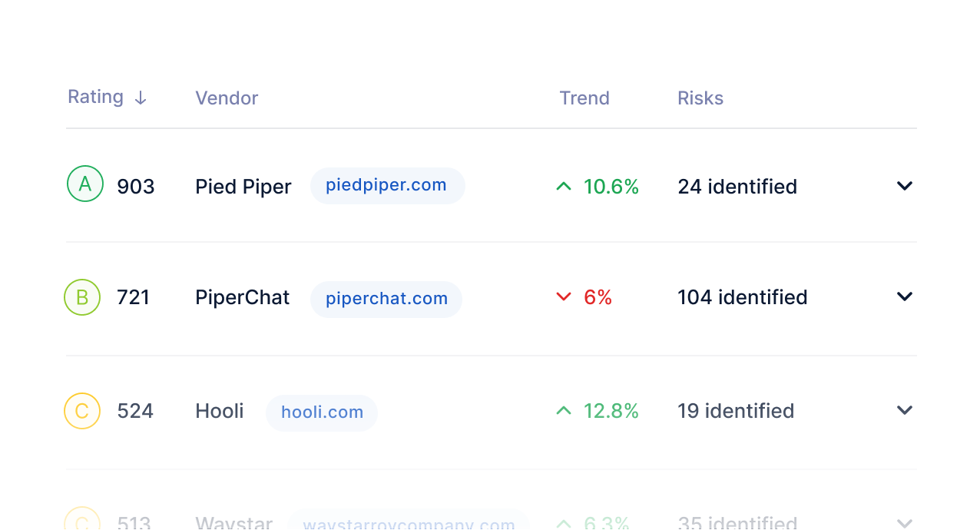Click the green A rating badge
This screenshot has width=980, height=530.
click(85, 184)
